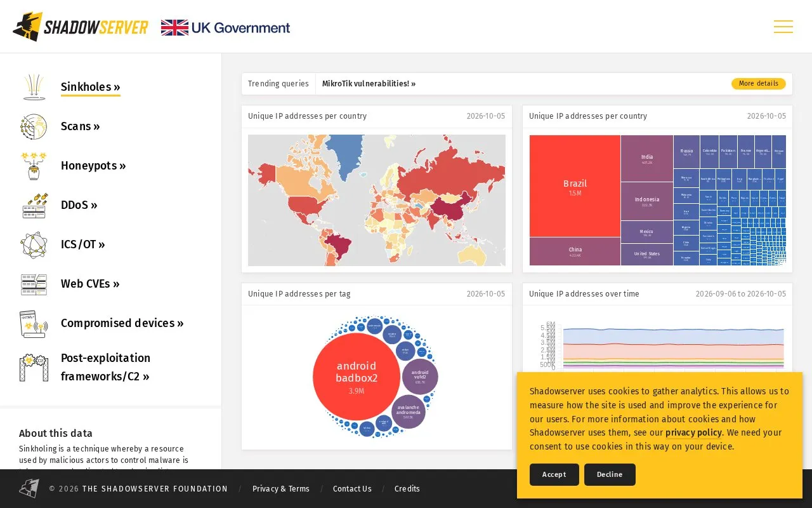
Task: Open Compromised devices section
Action: [x=122, y=323]
